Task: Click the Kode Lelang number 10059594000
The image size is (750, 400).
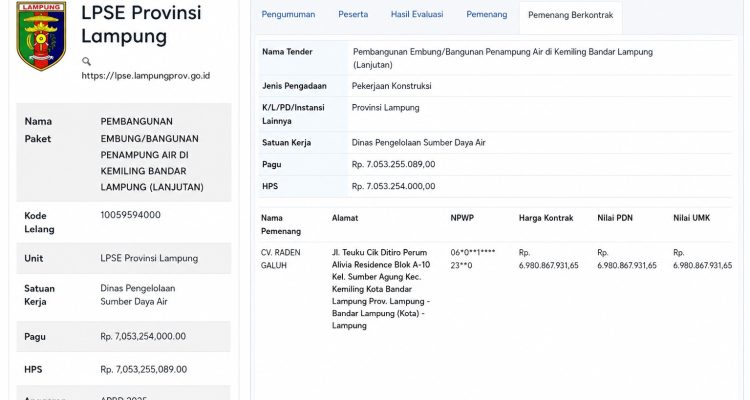Action: (x=131, y=215)
